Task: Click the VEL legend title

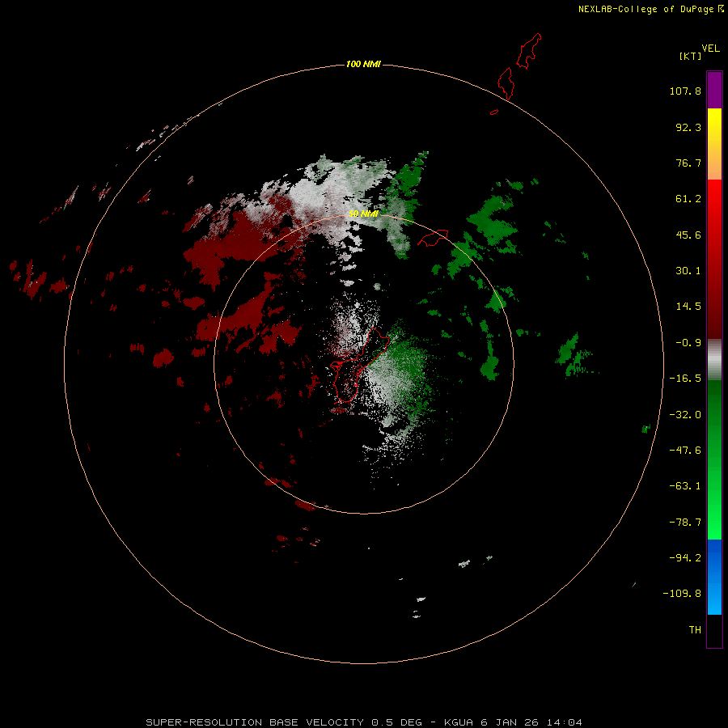Action: pyautogui.click(x=711, y=49)
